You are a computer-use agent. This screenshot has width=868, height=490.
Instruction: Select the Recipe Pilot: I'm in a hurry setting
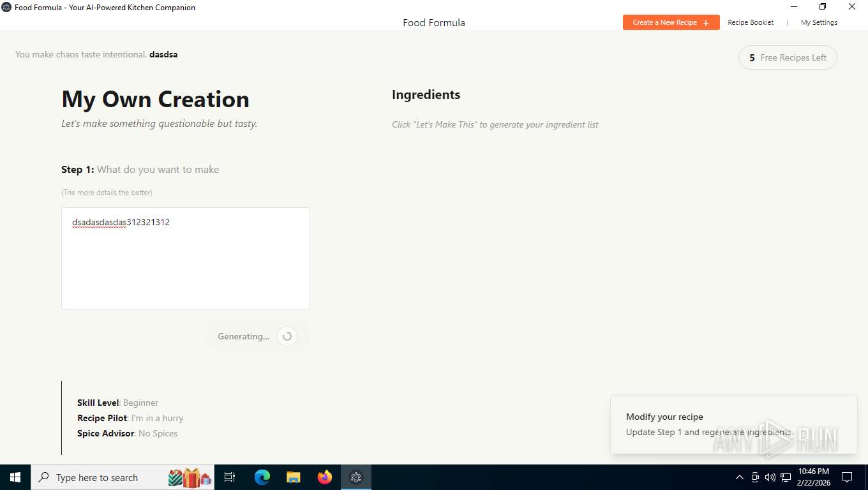(x=130, y=418)
